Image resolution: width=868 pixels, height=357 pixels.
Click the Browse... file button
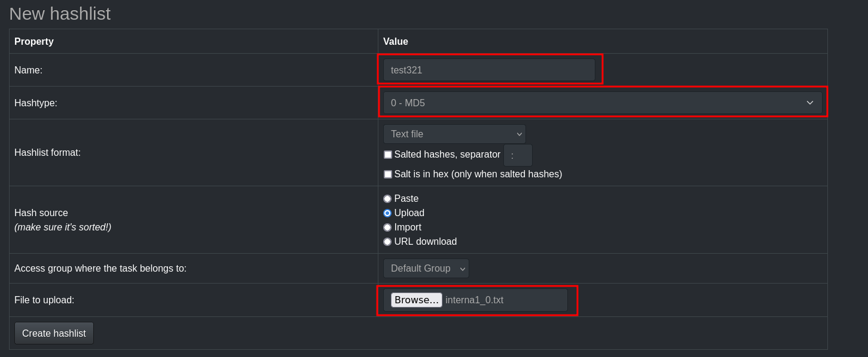[417, 300]
